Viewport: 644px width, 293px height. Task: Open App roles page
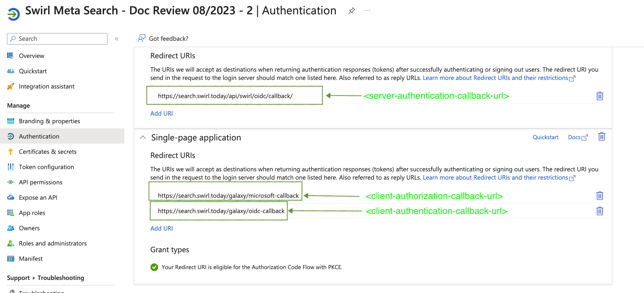(32, 213)
